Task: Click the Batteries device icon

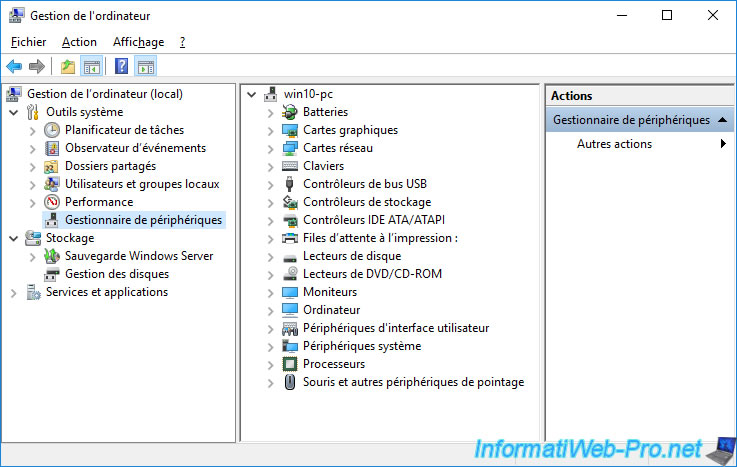Action: point(290,112)
